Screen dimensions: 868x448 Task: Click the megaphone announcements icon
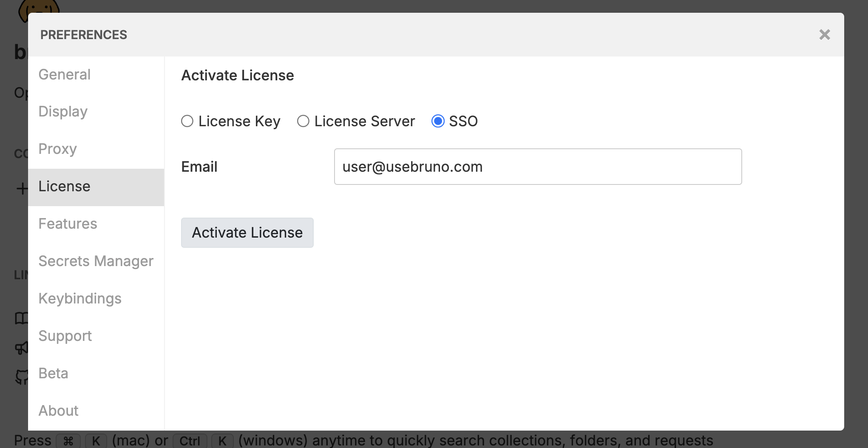(21, 348)
